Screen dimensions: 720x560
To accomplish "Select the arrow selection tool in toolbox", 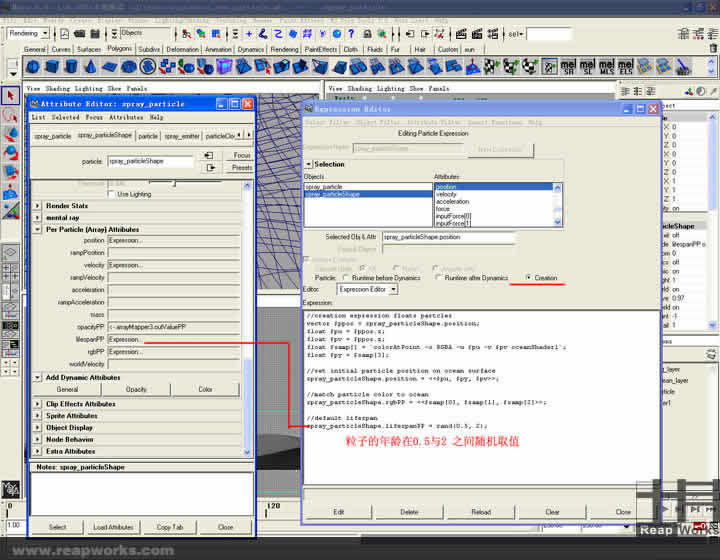I will click(11, 96).
